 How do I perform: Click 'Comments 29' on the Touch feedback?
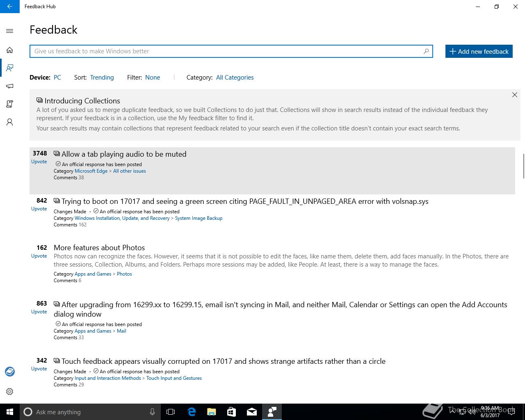point(68,385)
